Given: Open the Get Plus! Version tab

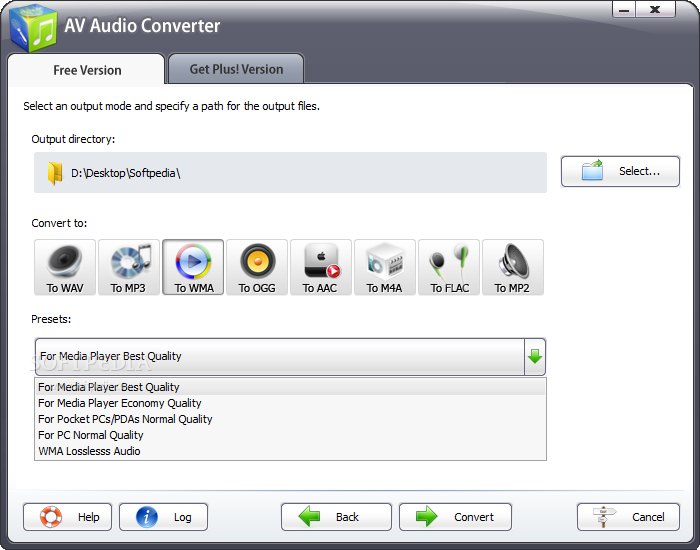Looking at the screenshot, I should pos(236,69).
